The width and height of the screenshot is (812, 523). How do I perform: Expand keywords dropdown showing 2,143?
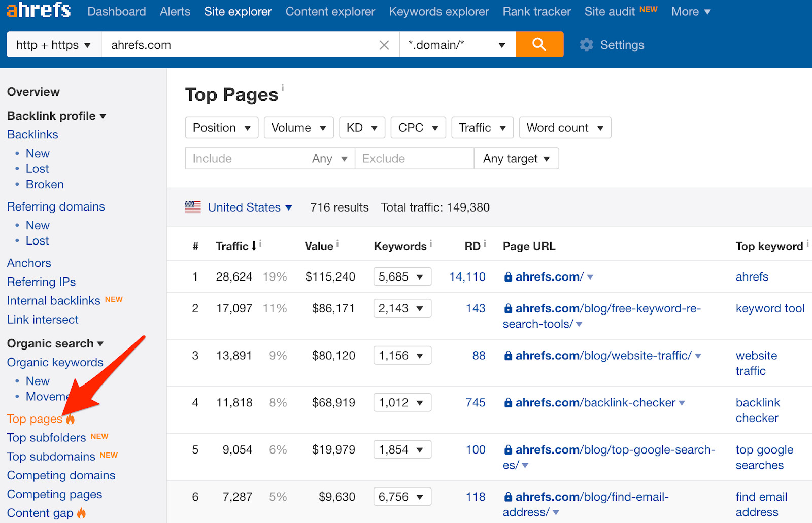[402, 308]
